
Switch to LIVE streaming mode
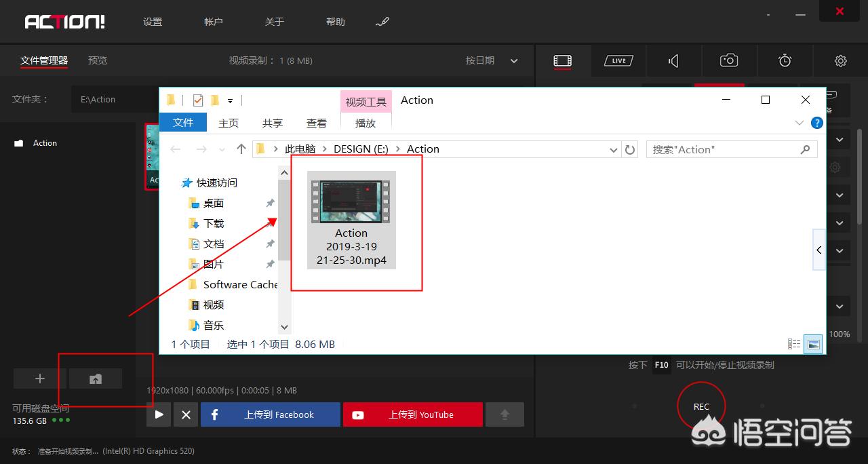pyautogui.click(x=618, y=60)
